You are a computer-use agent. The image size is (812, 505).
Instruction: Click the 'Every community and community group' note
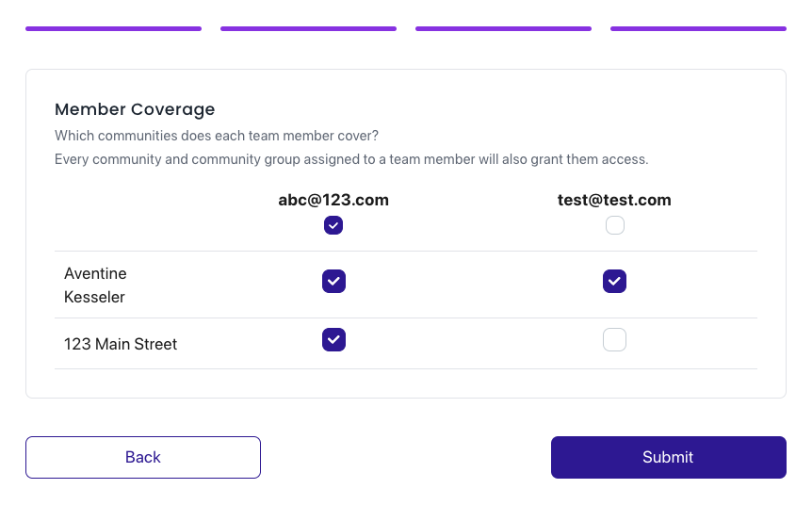pos(351,159)
